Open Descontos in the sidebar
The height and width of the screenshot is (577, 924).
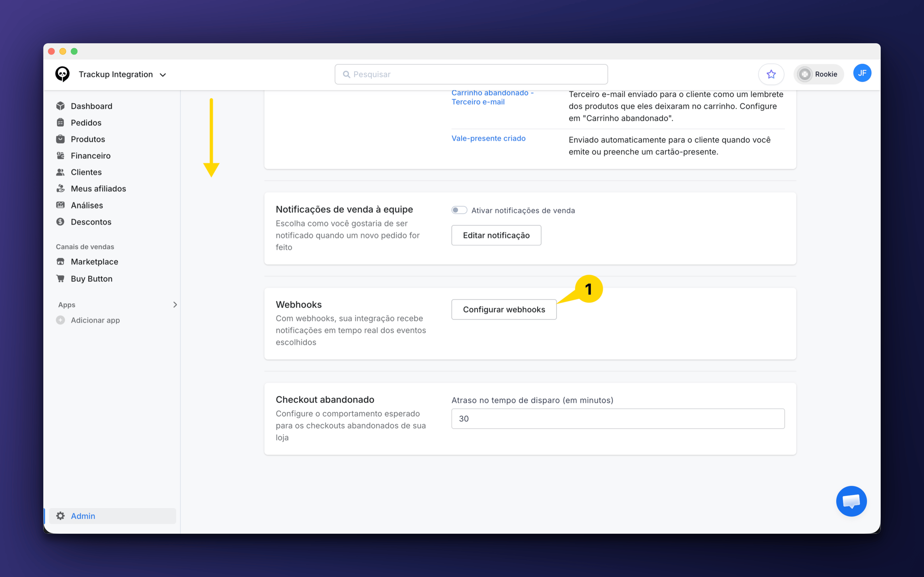click(91, 222)
